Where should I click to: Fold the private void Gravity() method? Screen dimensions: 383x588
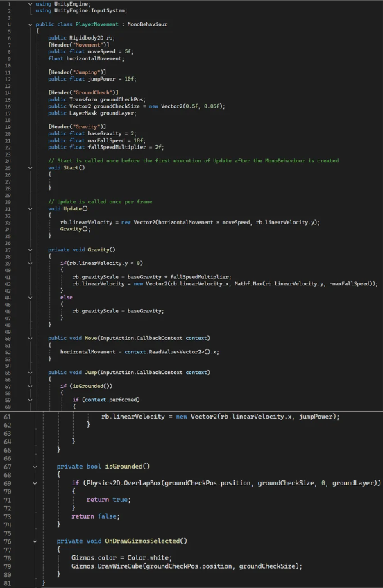30,250
